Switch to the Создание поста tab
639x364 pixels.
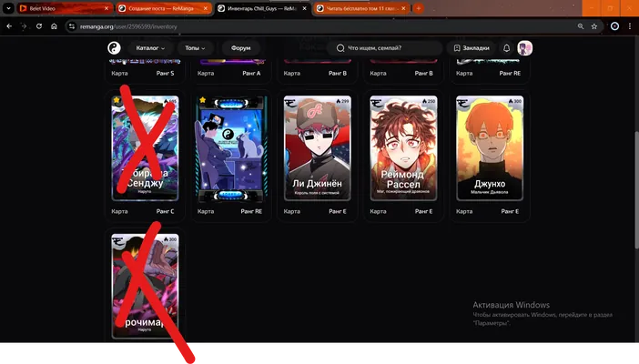(164, 8)
